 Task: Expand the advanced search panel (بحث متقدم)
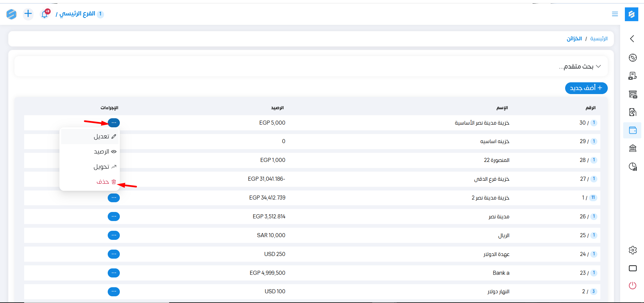[x=580, y=67]
